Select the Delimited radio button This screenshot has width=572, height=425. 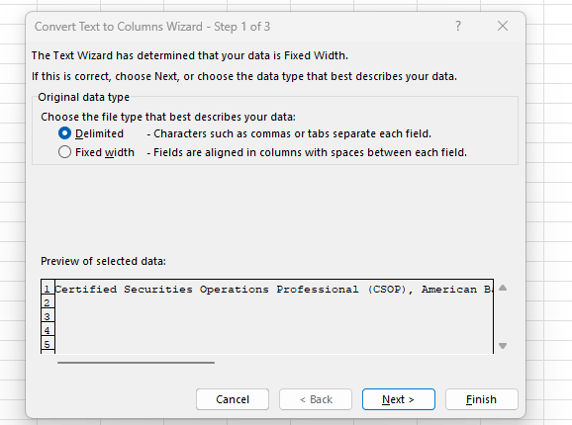pyautogui.click(x=65, y=134)
